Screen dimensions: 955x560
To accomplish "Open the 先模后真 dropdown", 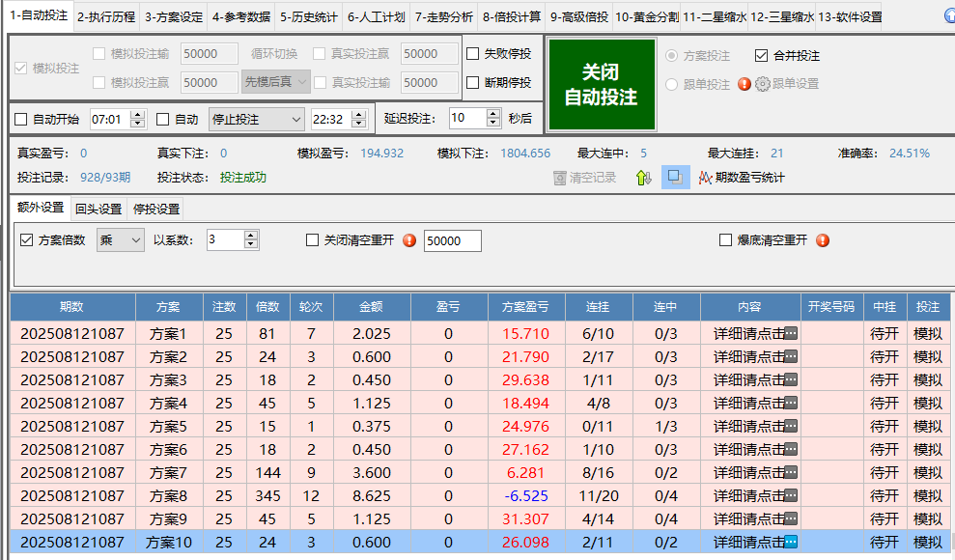I will [x=276, y=81].
